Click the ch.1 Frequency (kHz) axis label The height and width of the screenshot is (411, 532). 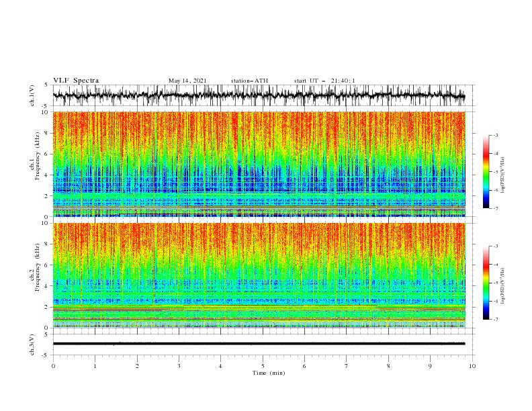tap(35, 156)
